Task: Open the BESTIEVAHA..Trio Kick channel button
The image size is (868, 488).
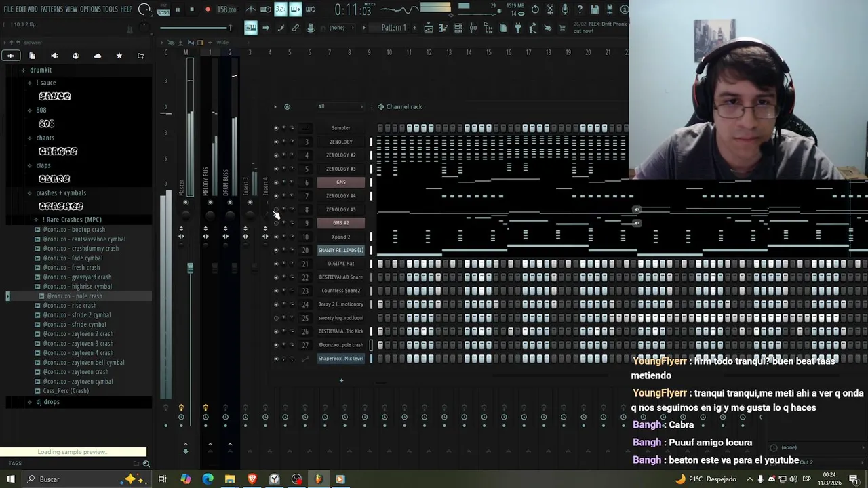Action: (x=341, y=331)
